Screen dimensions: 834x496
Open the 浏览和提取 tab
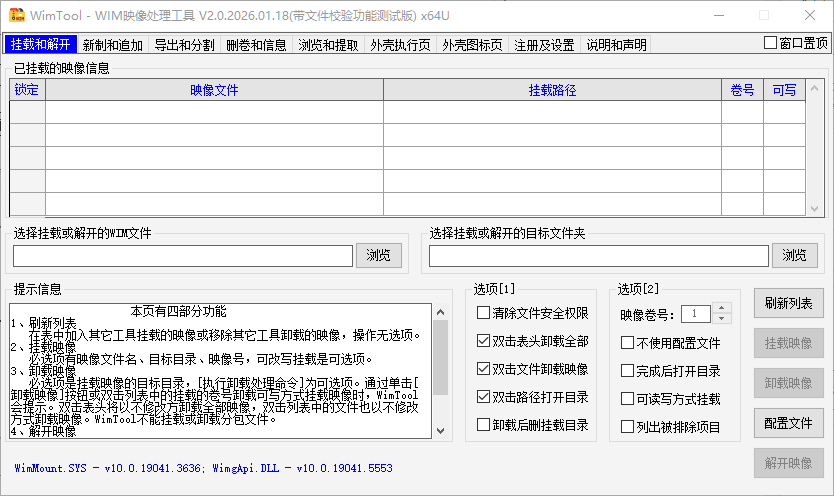coord(328,45)
